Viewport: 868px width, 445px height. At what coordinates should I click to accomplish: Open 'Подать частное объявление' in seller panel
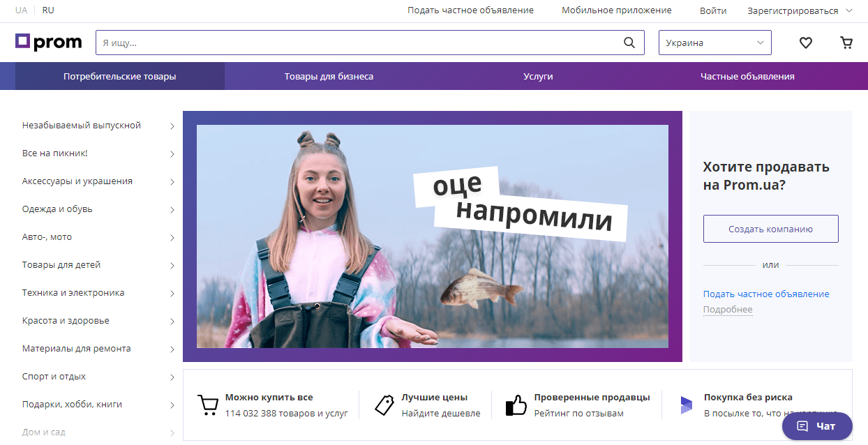tap(766, 294)
